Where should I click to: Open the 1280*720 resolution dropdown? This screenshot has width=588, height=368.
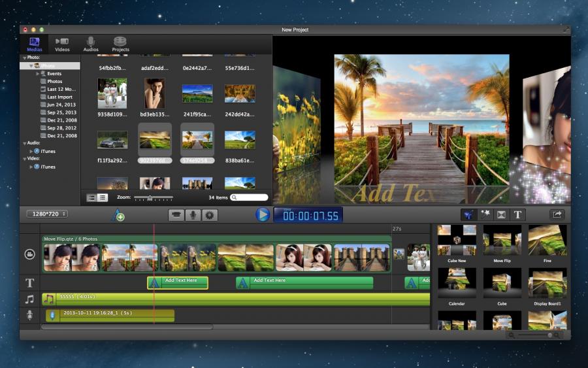pos(47,214)
